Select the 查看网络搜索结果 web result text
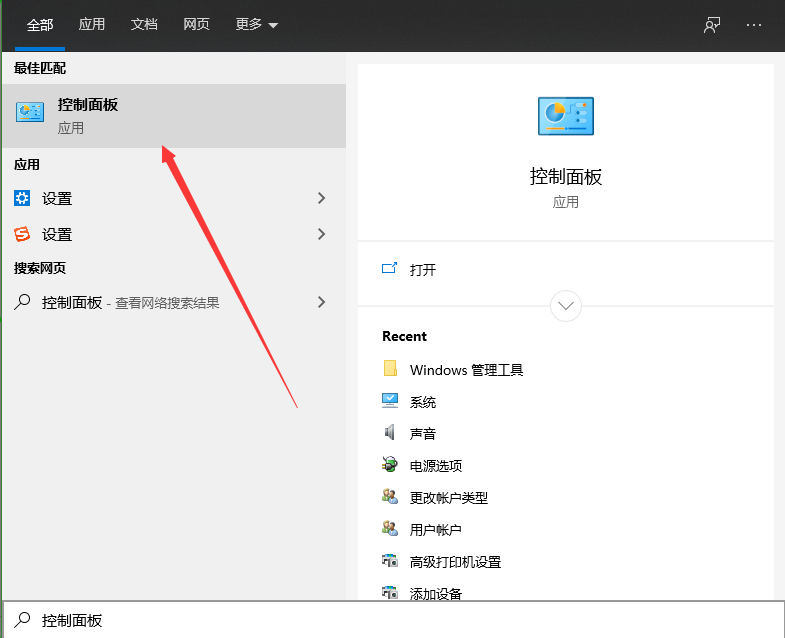 (167, 303)
